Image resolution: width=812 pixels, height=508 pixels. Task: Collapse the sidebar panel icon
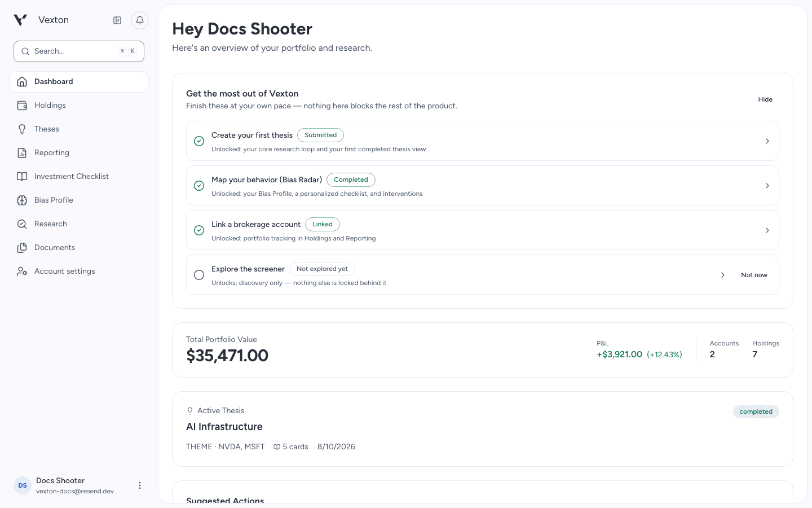(x=117, y=20)
